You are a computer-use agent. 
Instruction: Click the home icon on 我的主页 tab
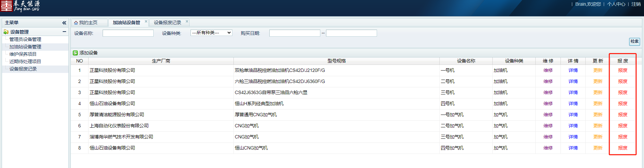76,23
